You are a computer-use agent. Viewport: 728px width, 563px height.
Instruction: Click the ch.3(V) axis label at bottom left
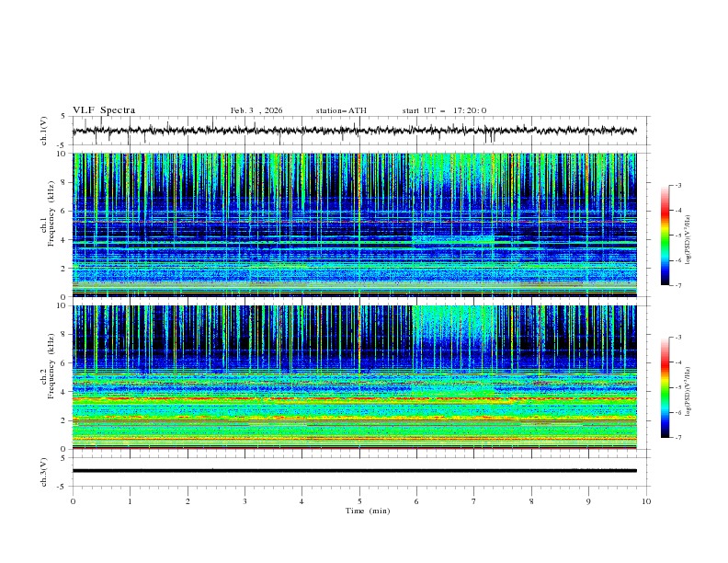click(x=45, y=470)
